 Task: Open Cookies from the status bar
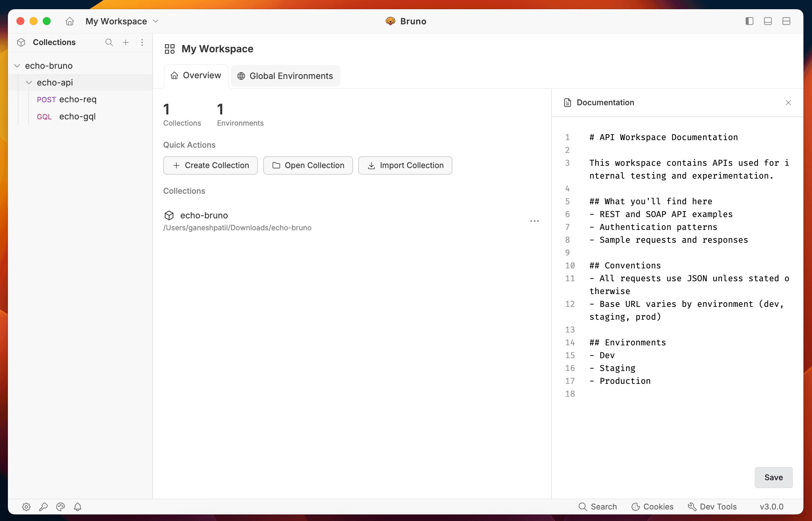(652, 507)
